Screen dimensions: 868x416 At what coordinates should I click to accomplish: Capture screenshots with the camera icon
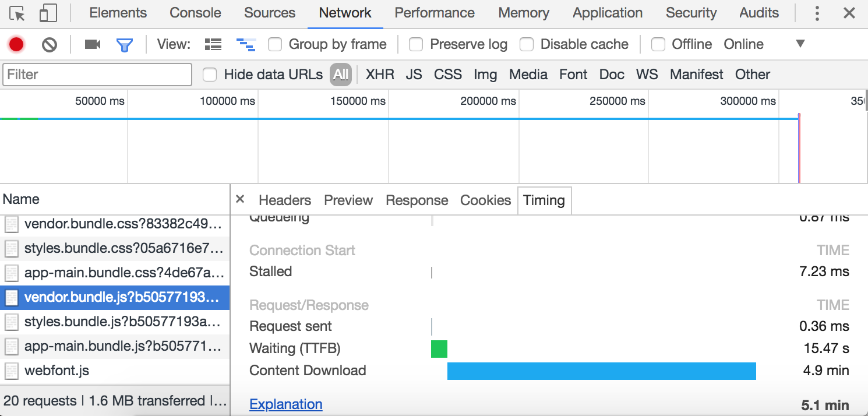[91, 44]
